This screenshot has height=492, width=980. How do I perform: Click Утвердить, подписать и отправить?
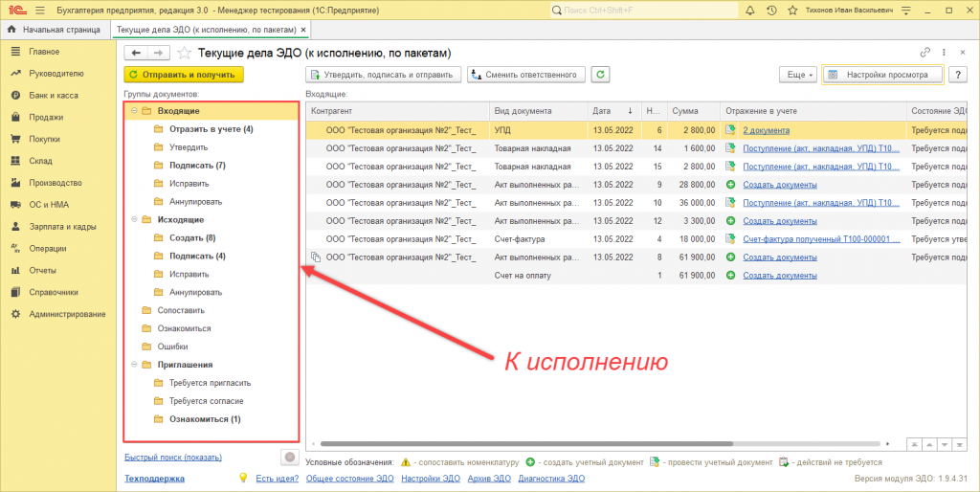(383, 75)
